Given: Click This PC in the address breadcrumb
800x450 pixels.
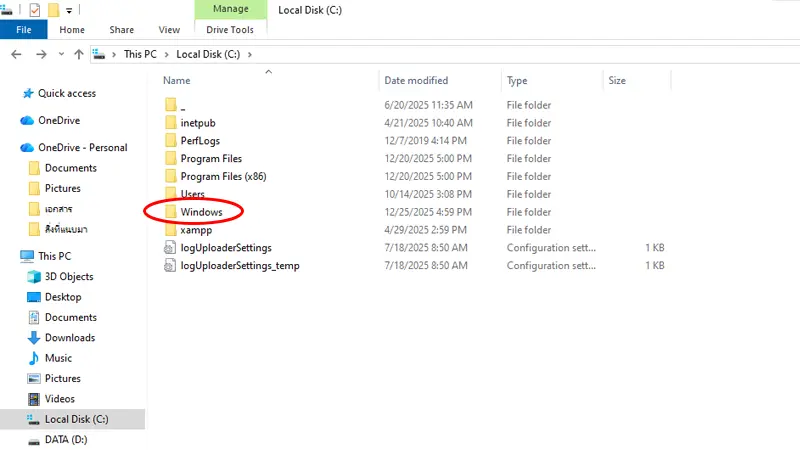Looking at the screenshot, I should tap(139, 54).
